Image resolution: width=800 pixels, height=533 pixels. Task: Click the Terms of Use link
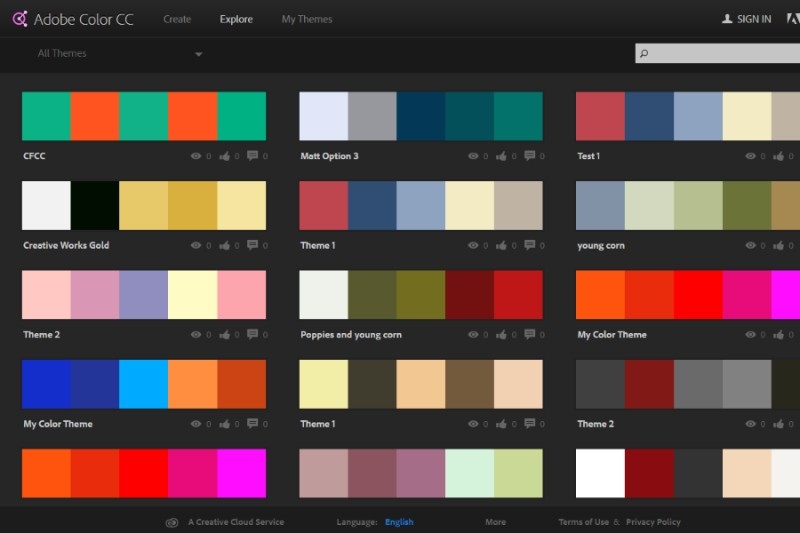pyautogui.click(x=583, y=522)
